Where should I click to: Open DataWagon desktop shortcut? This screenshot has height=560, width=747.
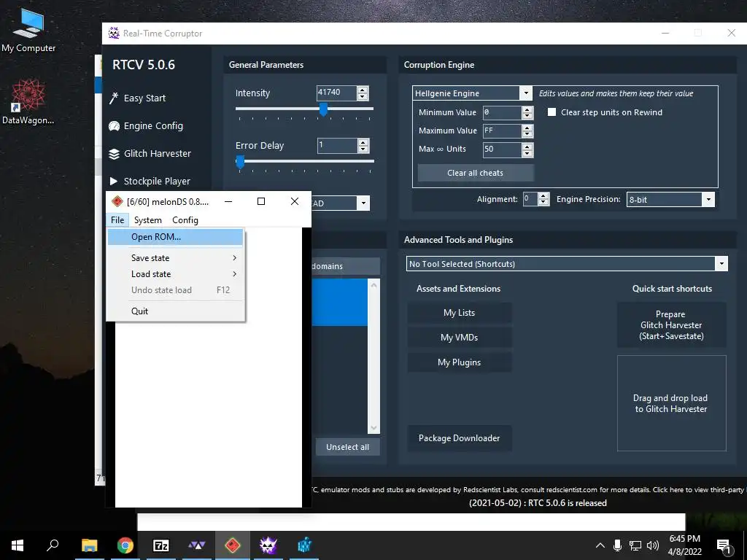[x=28, y=101]
